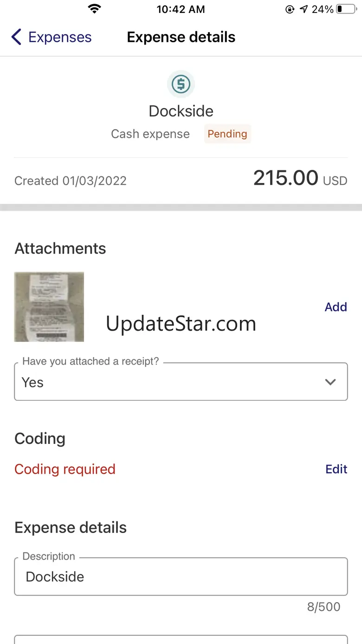Tap the 215.00 USD amount

click(x=300, y=178)
